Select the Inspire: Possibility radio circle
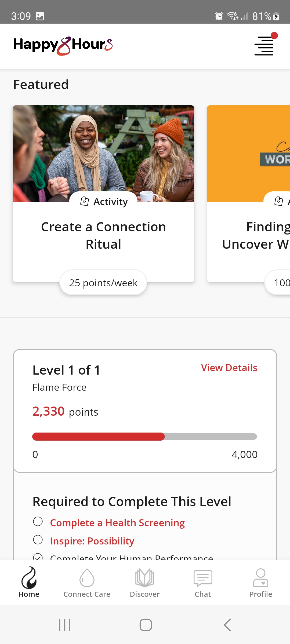Viewport: 290px width, 644px height. pos(38,540)
